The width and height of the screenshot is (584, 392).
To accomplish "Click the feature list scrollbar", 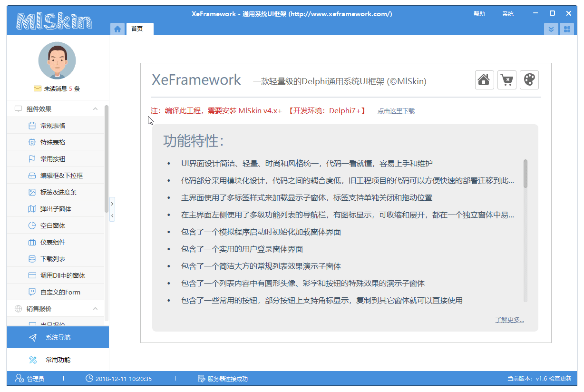I will [x=526, y=173].
